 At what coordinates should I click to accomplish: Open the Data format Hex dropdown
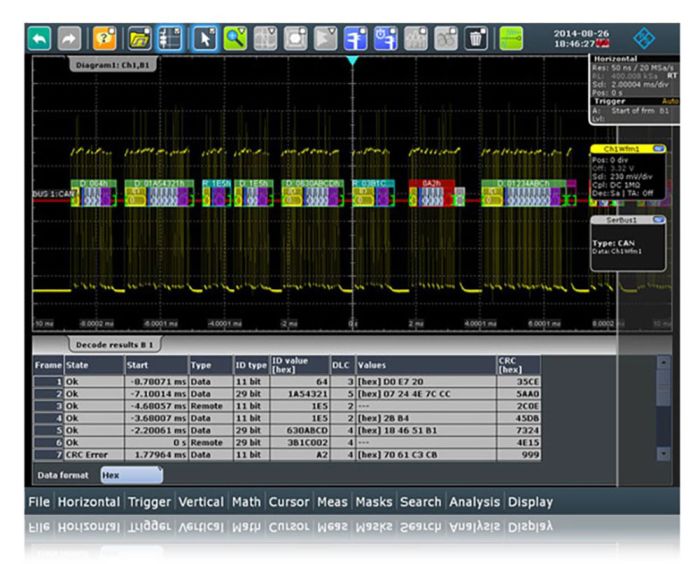(132, 475)
